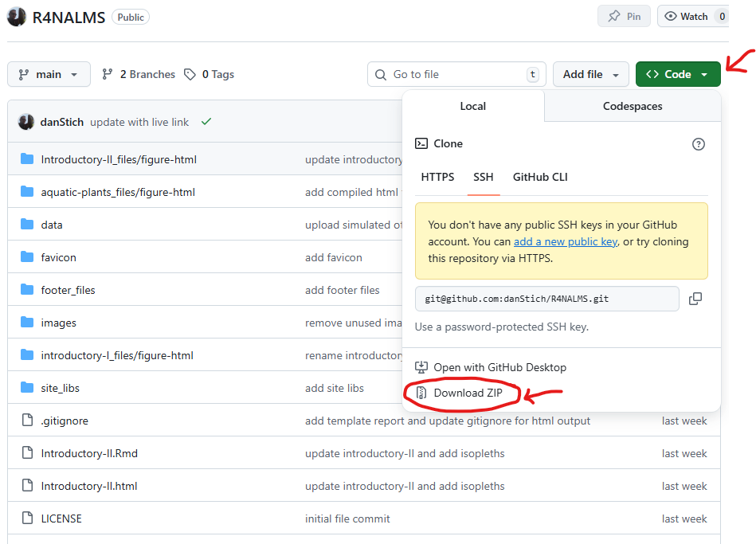Open the LICENSE file
The width and height of the screenshot is (756, 544).
coord(61,519)
